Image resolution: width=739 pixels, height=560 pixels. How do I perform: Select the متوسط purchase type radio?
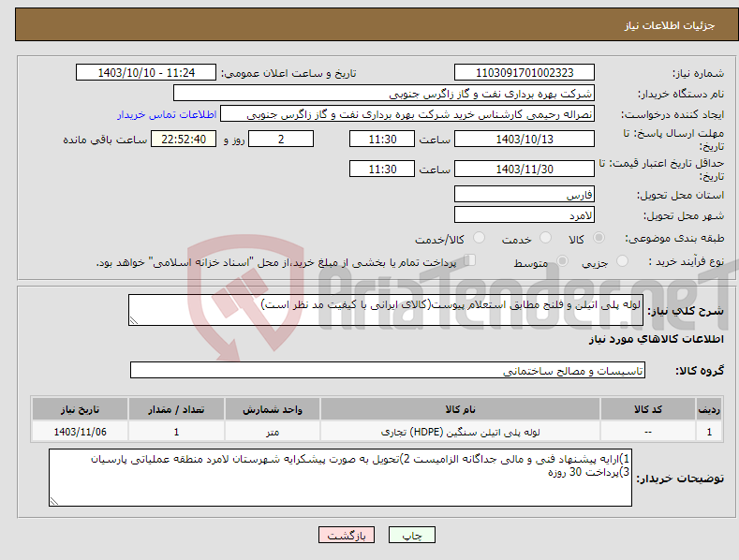(x=562, y=260)
